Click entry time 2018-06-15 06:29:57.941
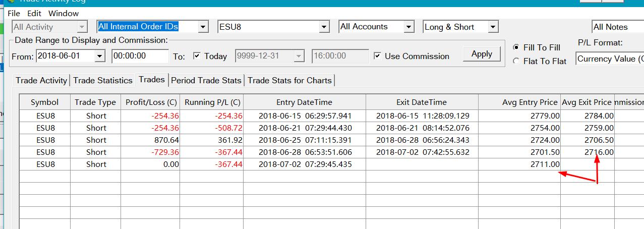The image size is (644, 229). click(x=305, y=116)
